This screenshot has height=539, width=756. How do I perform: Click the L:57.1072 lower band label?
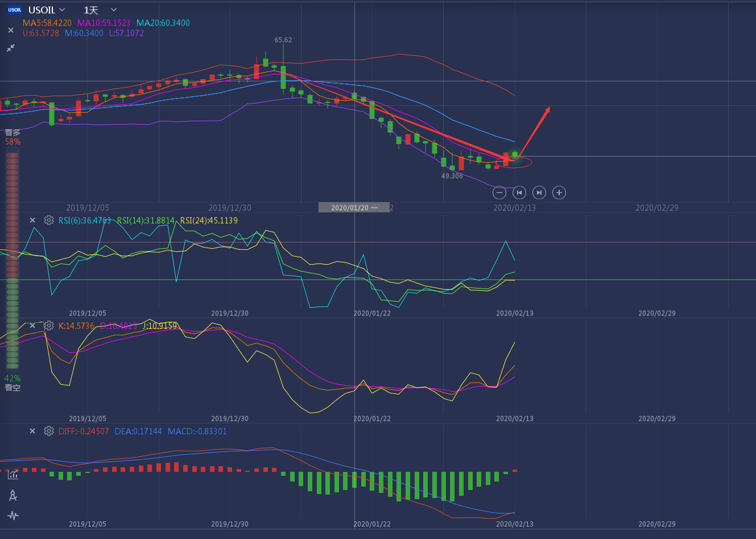(126, 33)
